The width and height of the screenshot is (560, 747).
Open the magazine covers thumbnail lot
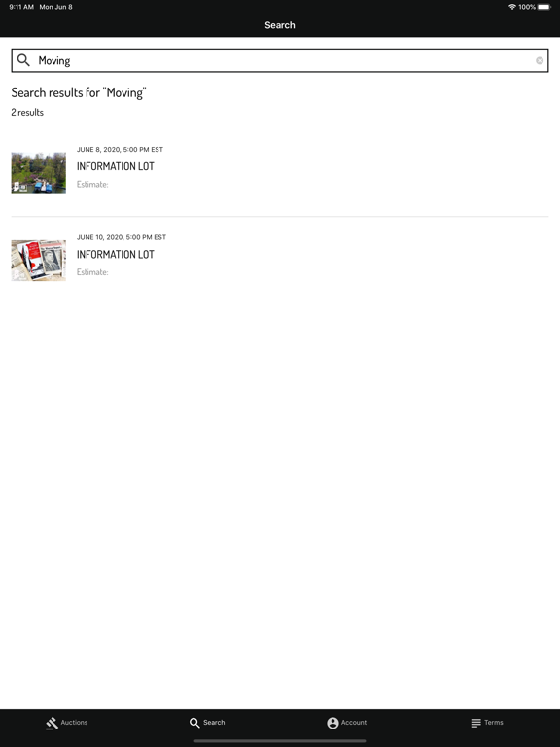coord(39,261)
